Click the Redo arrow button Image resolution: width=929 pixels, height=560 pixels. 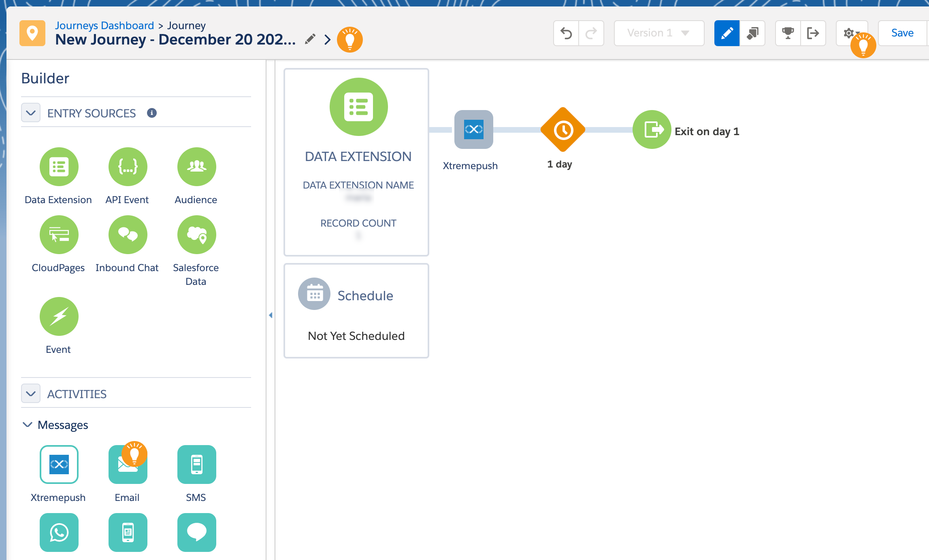click(591, 33)
